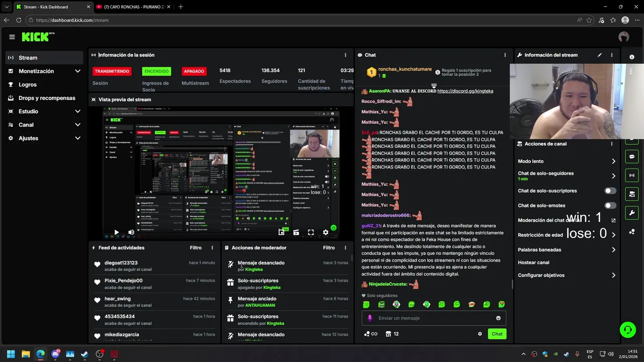Open the Chat panel three-dot menu
Screen dimensions: 644x362
(505, 55)
